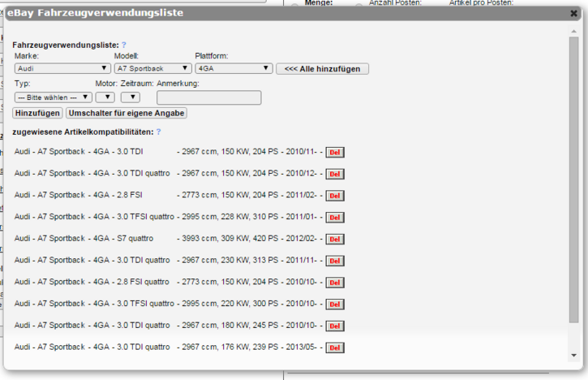Select the text 2995 ccm, 220 KW, 300 PS
The width and height of the screenshot is (588, 380).
click(230, 304)
